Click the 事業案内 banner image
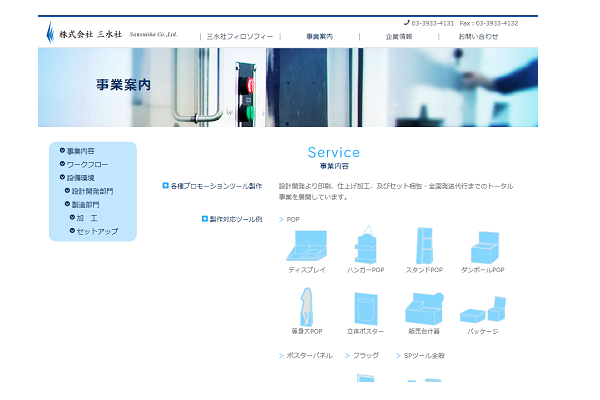 tap(300, 86)
